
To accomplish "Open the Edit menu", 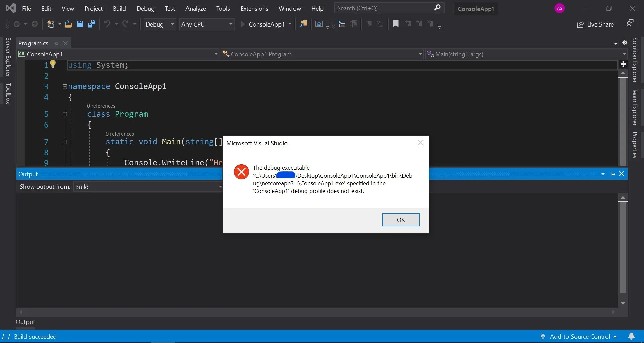I will [46, 8].
